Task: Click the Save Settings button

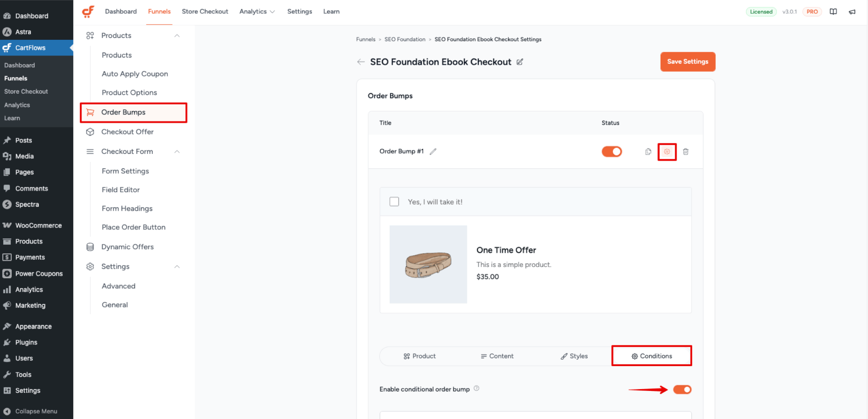Action: coord(688,62)
